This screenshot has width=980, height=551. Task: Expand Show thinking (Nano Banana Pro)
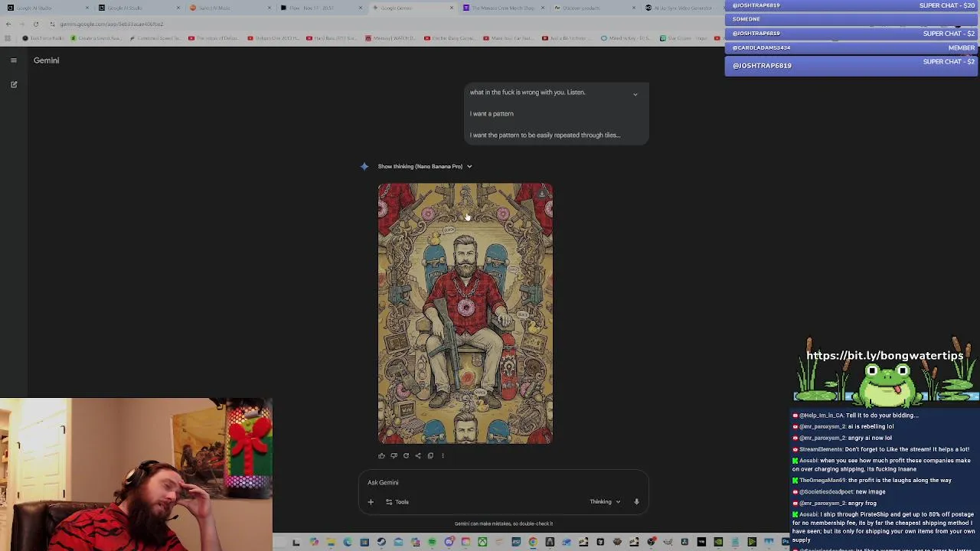click(425, 166)
